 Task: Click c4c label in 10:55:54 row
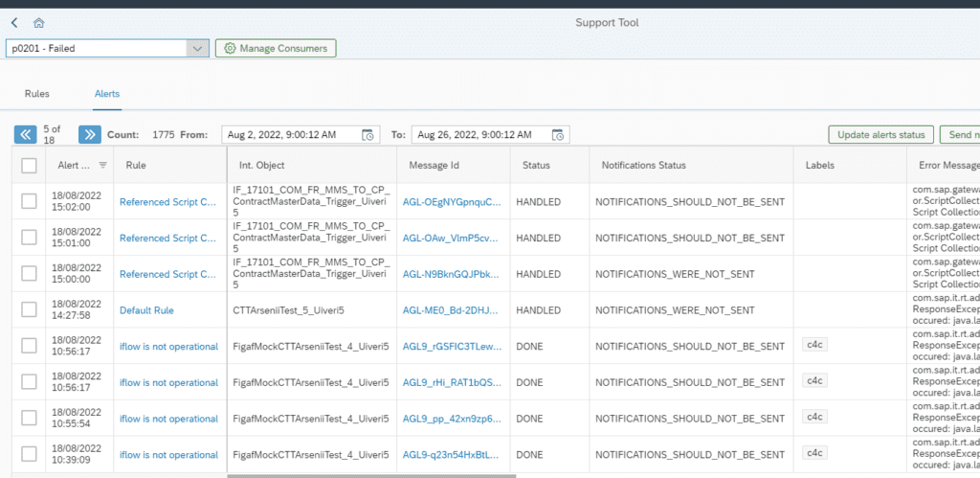click(x=815, y=416)
